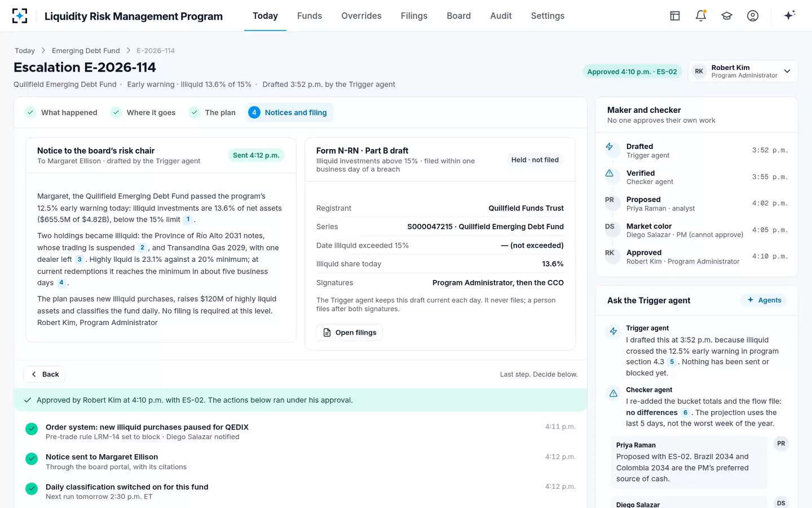
Task: Go to the Today breadcrumb link
Action: coord(25,51)
